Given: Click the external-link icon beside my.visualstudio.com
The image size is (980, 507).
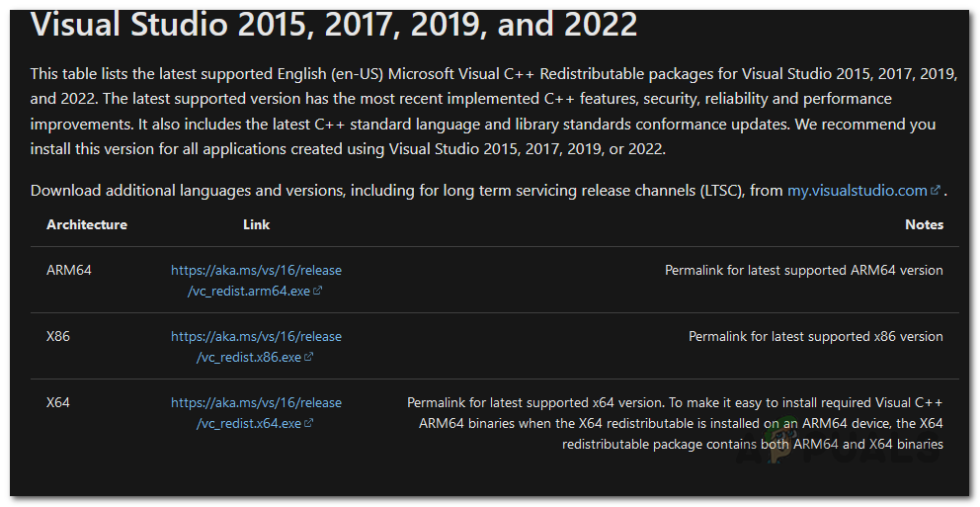Looking at the screenshot, I should [935, 192].
